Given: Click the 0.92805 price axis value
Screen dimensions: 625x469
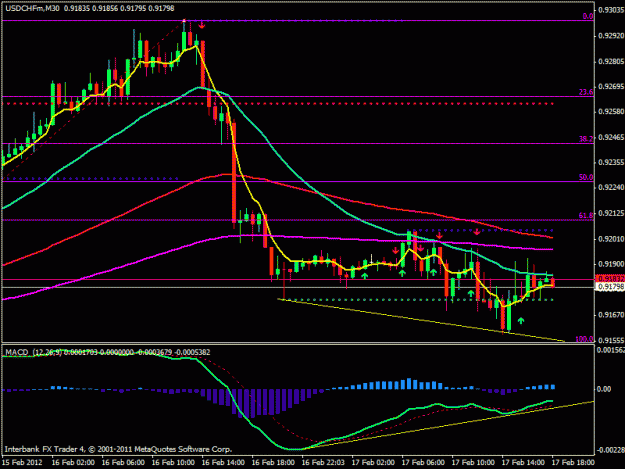Looking at the screenshot, I should click(x=611, y=61).
